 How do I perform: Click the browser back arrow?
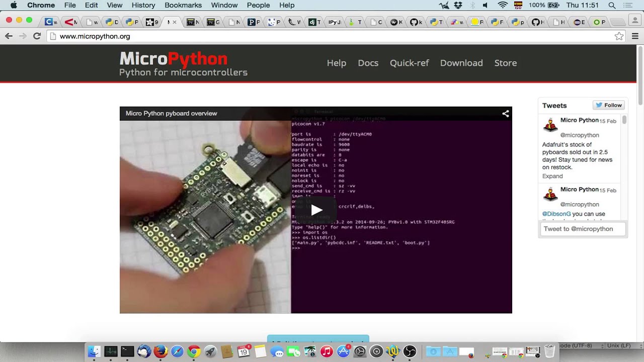9,36
